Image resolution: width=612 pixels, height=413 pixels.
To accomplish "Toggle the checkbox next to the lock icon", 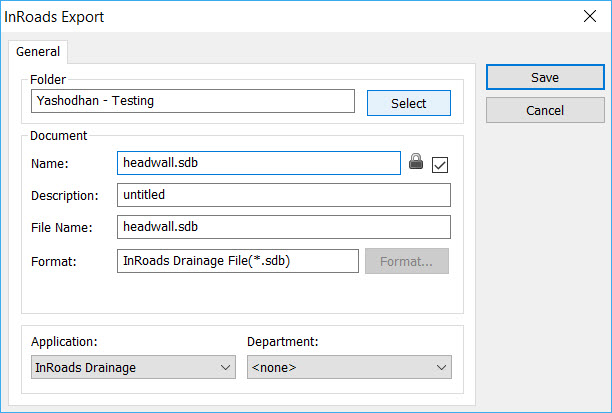I will coord(440,164).
